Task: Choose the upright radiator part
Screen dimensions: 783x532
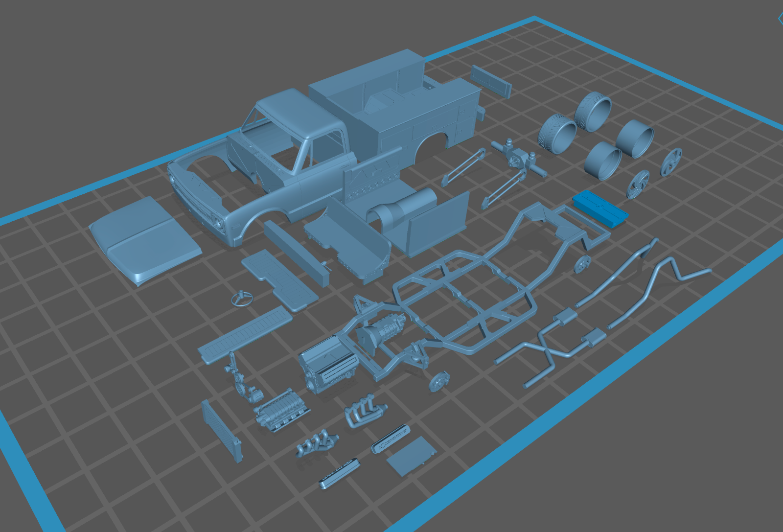Action: pos(222,431)
